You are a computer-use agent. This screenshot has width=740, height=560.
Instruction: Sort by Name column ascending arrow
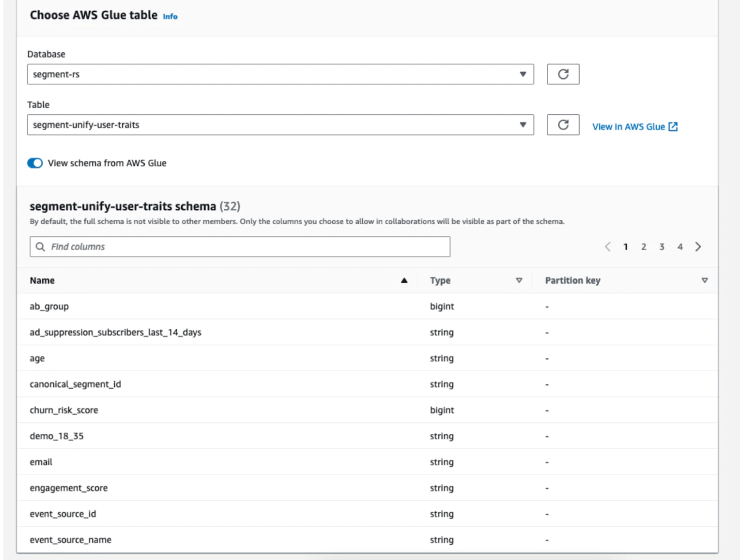pyautogui.click(x=404, y=281)
